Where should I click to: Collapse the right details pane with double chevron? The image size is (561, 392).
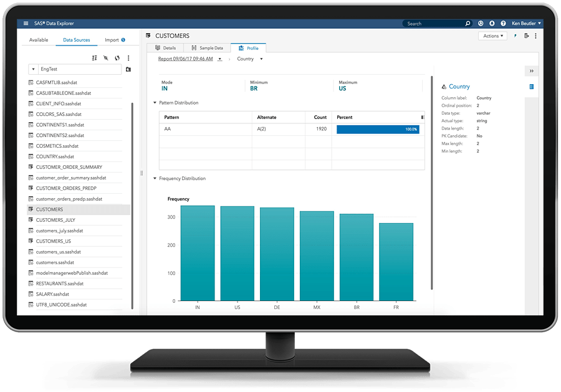tap(532, 71)
